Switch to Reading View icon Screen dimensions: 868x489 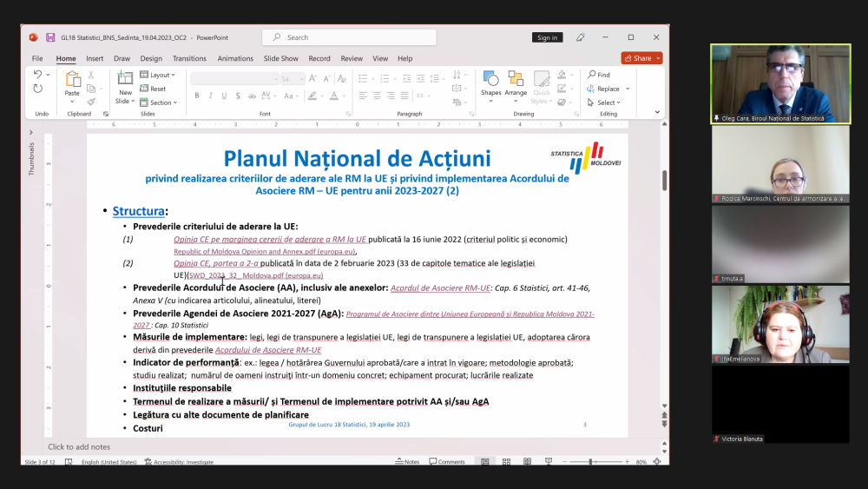click(x=527, y=461)
